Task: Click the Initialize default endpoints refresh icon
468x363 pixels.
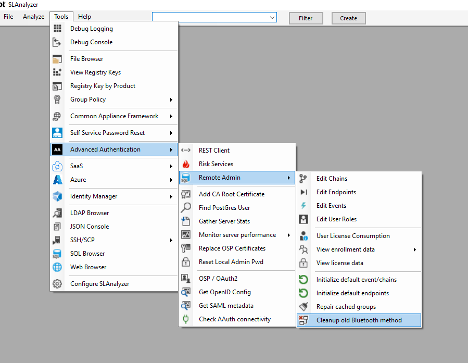Action: pyautogui.click(x=303, y=293)
